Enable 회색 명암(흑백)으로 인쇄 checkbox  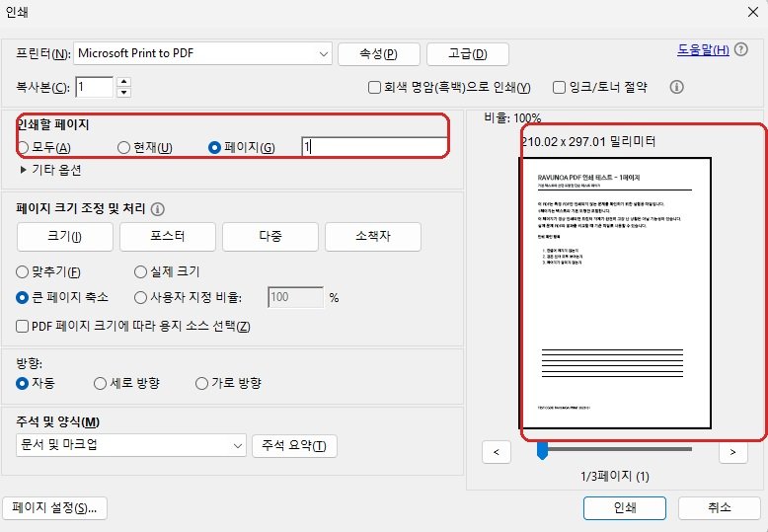374,87
